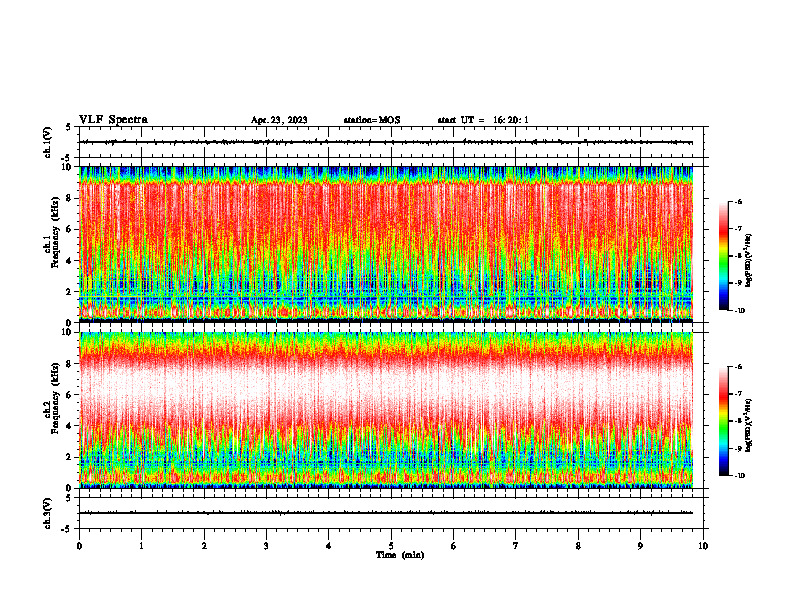Click the "5" tick of ch.1(V) axis
Image resolution: width=792 pixels, height=612 pixels.
click(69, 127)
